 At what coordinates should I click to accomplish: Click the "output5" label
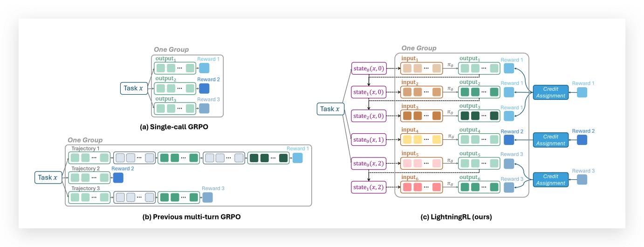pyautogui.click(x=470, y=154)
